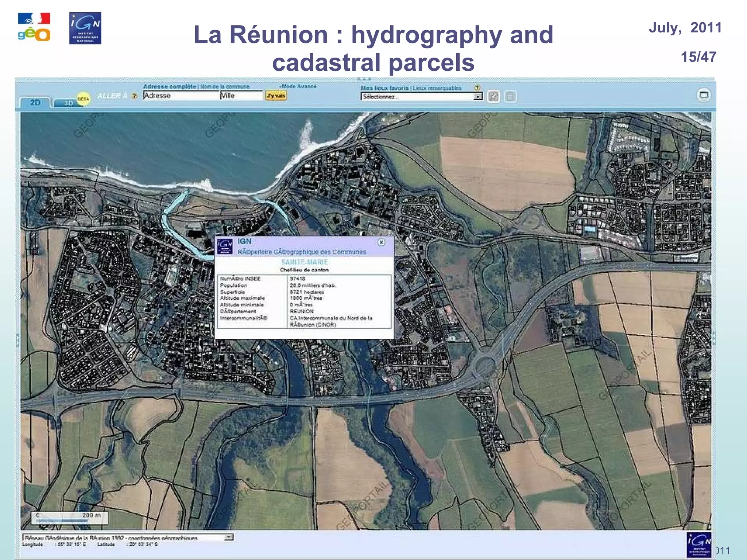The height and width of the screenshot is (560, 747).
Task: Click the Géoportail géo logo on the slide
Action: click(x=34, y=27)
